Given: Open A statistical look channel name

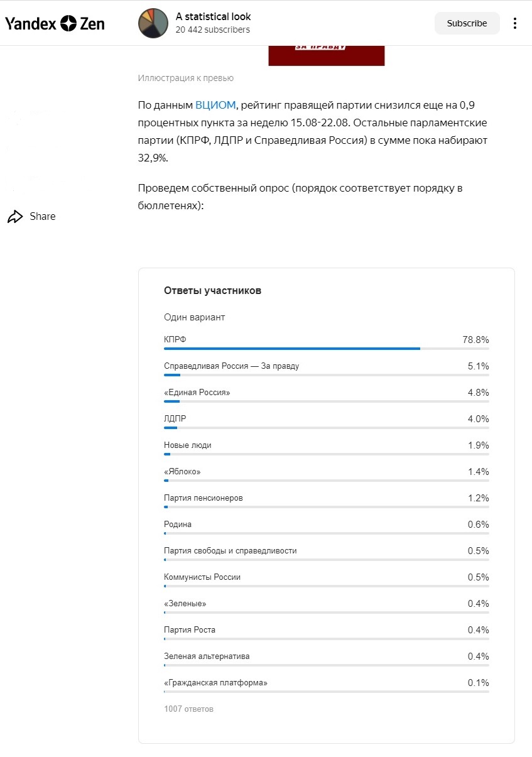Looking at the screenshot, I should pos(214,16).
